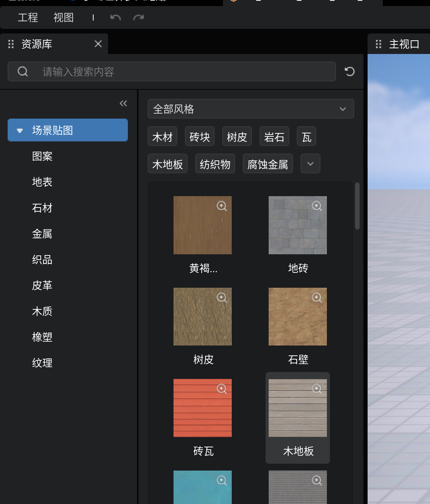Select the 树皮 bark texture thumbnail
Image resolution: width=430 pixels, height=504 pixels.
tap(202, 317)
